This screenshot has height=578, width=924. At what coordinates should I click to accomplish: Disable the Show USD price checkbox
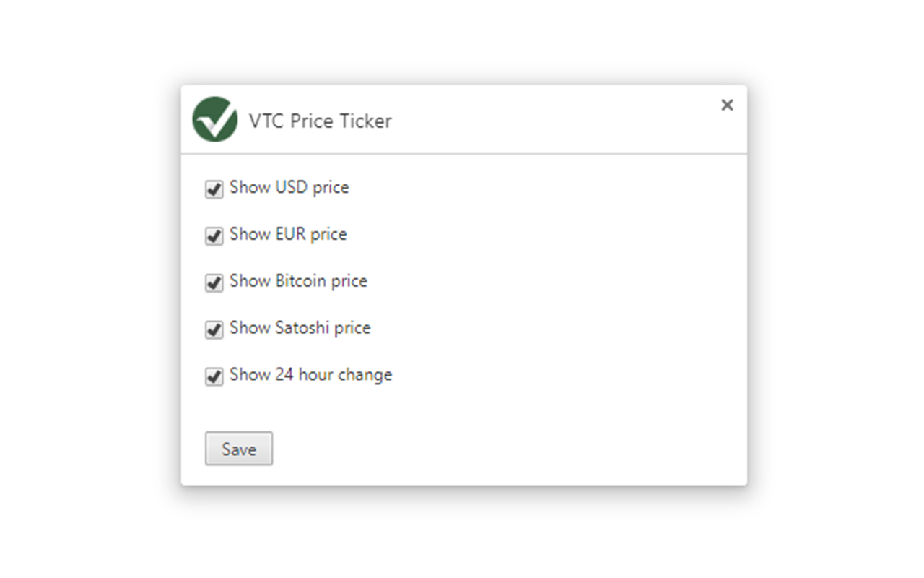click(x=214, y=189)
